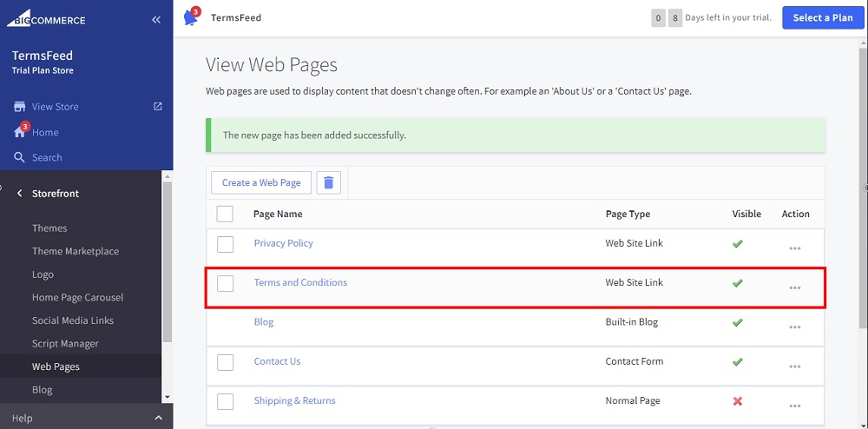Screen dimensions: 868x429
Task: Click Create a Web Page button
Action: tap(261, 182)
